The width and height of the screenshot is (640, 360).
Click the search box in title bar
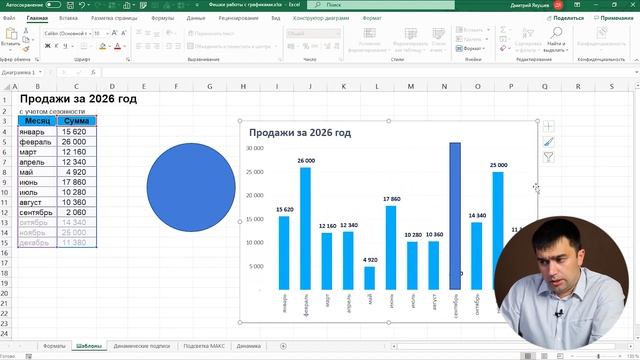pyautogui.click(x=381, y=5)
